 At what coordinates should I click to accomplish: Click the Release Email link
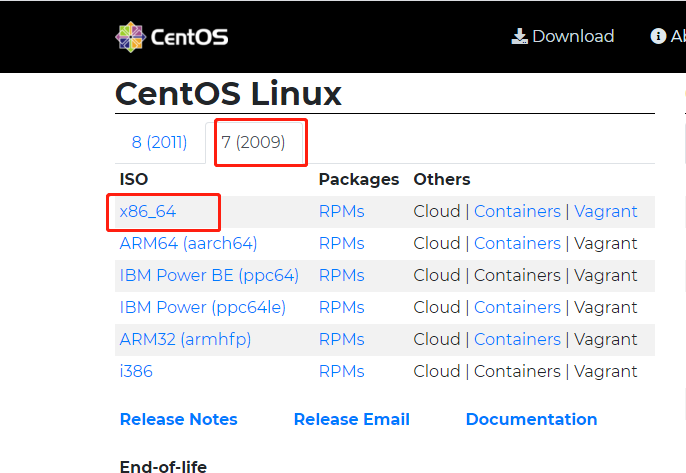[x=352, y=419]
